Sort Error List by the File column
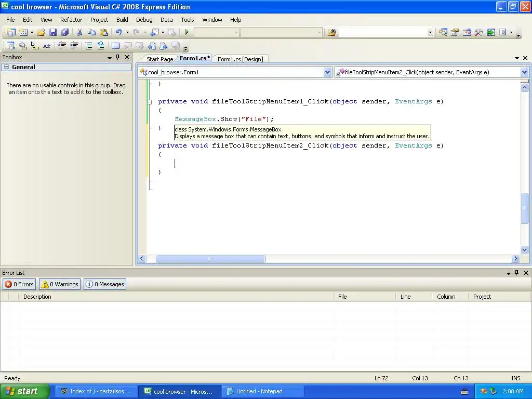Screen dimensions: 532x399 coord(365,297)
